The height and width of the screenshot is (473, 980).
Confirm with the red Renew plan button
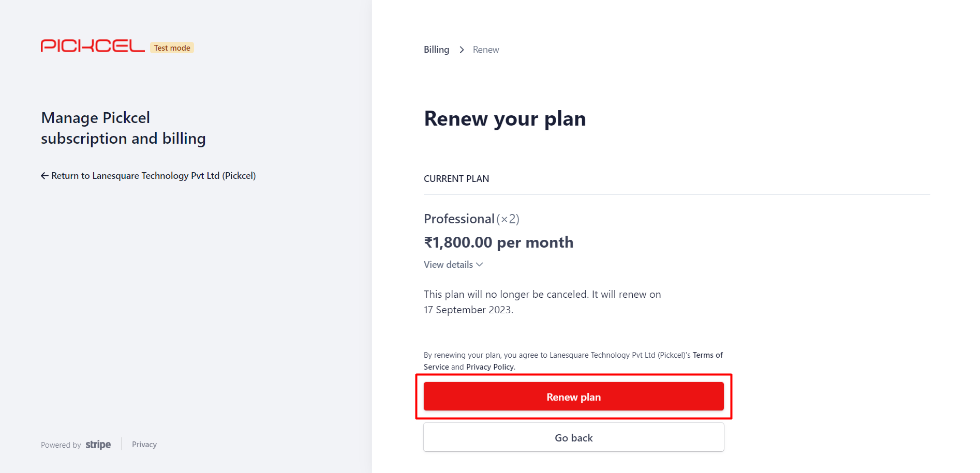coord(573,396)
